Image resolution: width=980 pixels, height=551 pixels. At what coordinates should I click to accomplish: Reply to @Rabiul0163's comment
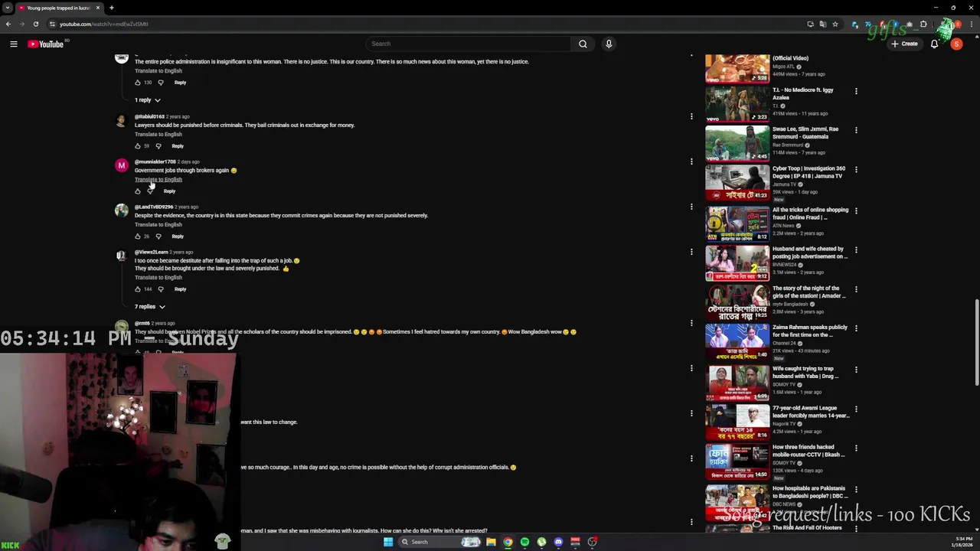[x=178, y=146]
